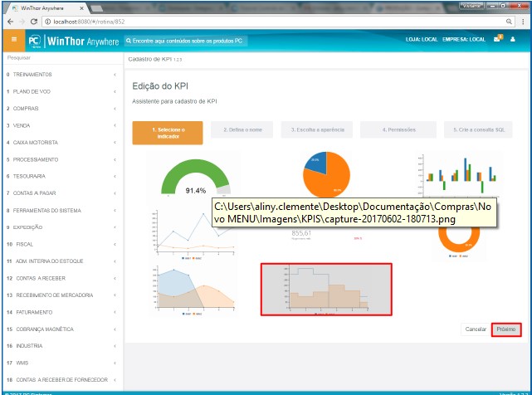This screenshot has height=395, width=532.
Task: Go to step 1 Selecione o indicador
Action: click(168, 133)
